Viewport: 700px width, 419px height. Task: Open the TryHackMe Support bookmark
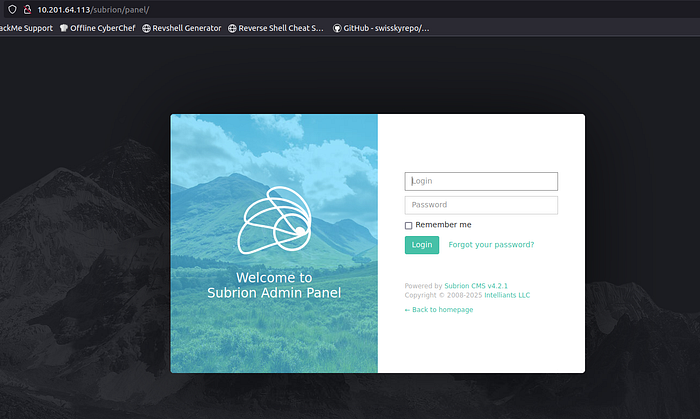(26, 28)
